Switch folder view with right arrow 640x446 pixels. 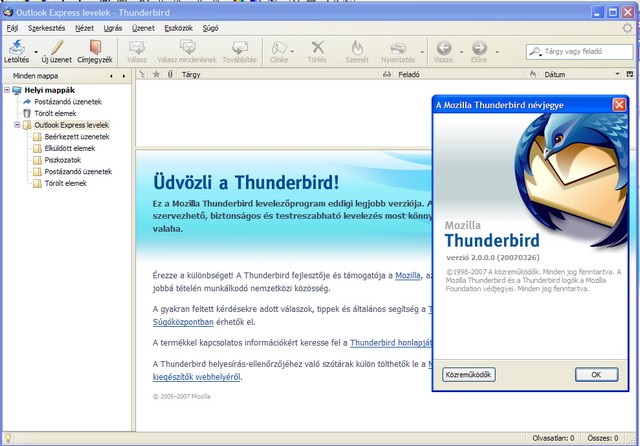coord(124,76)
